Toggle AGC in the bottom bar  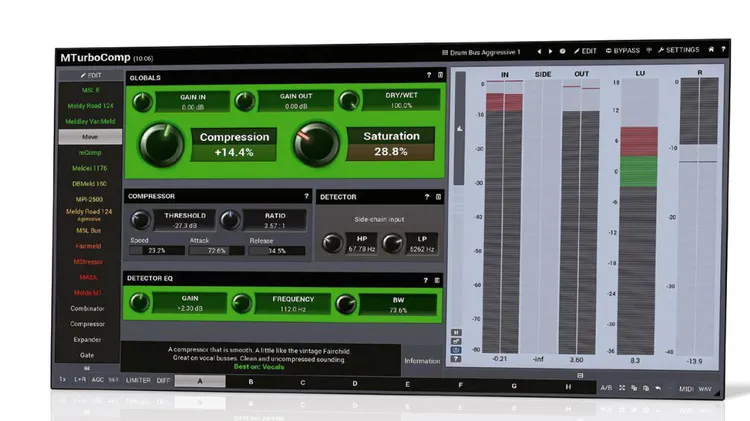click(96, 381)
